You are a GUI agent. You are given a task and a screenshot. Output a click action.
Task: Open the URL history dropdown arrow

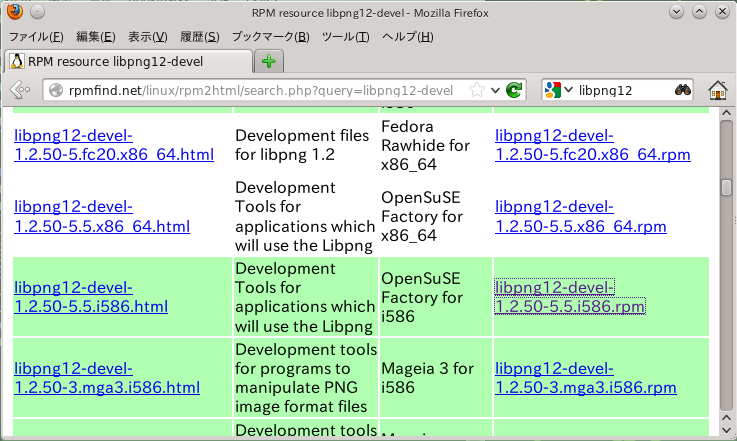[495, 90]
